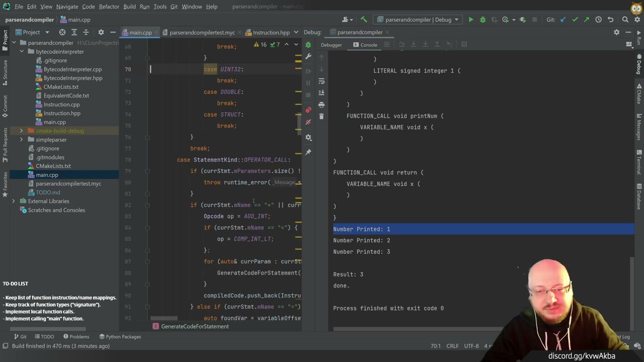Locate opened file in Project tree icon
The height and width of the screenshot is (362, 644).
pos(62,32)
